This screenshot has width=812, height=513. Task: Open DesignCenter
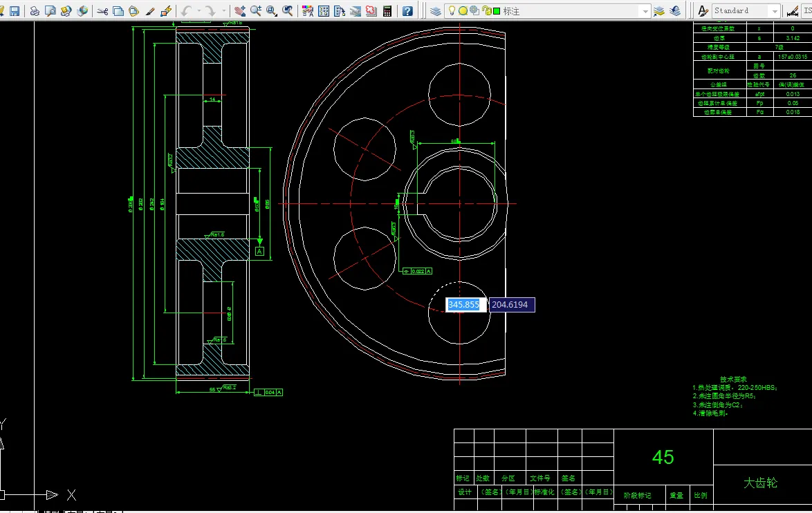(324, 11)
